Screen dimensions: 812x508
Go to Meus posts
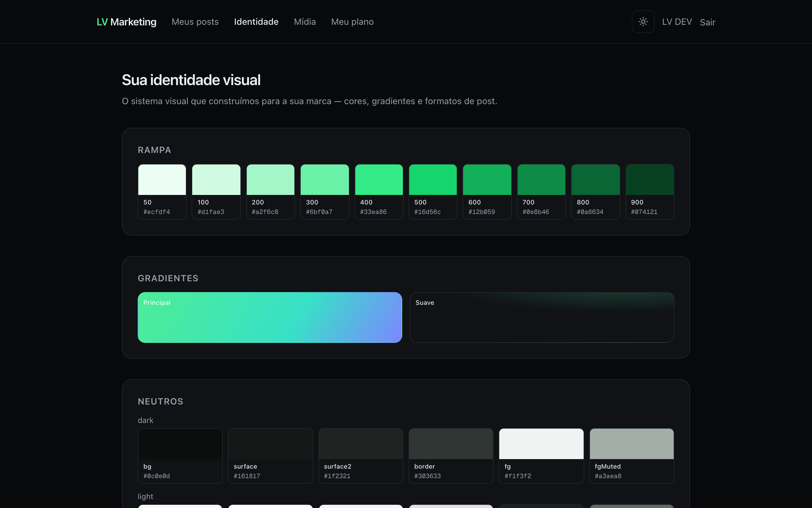[x=195, y=22]
